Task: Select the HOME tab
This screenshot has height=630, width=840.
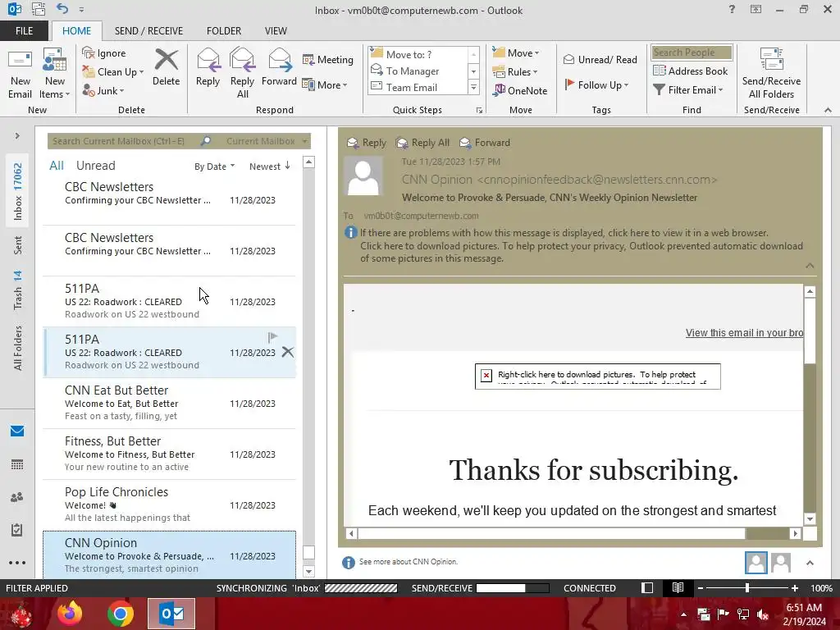Action: pyautogui.click(x=76, y=31)
